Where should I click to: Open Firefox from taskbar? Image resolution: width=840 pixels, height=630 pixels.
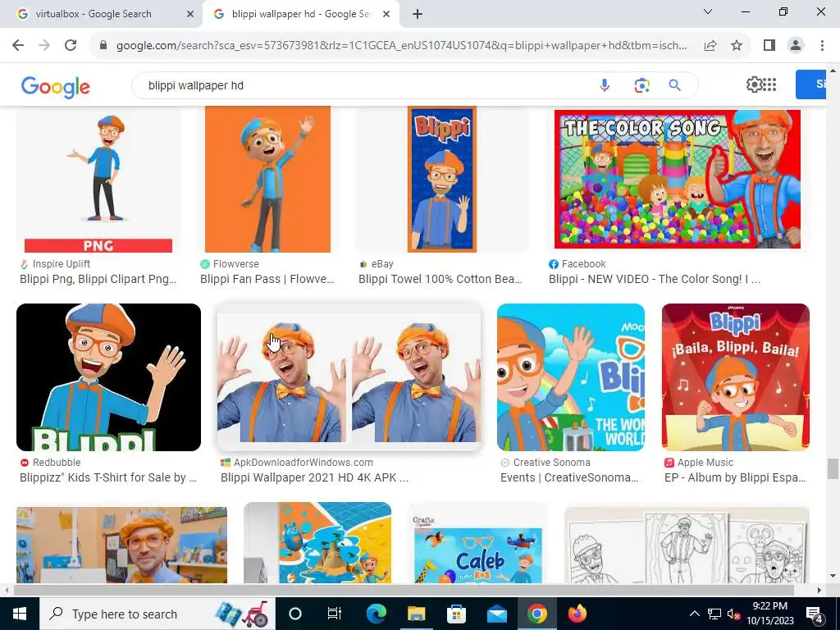(x=577, y=614)
